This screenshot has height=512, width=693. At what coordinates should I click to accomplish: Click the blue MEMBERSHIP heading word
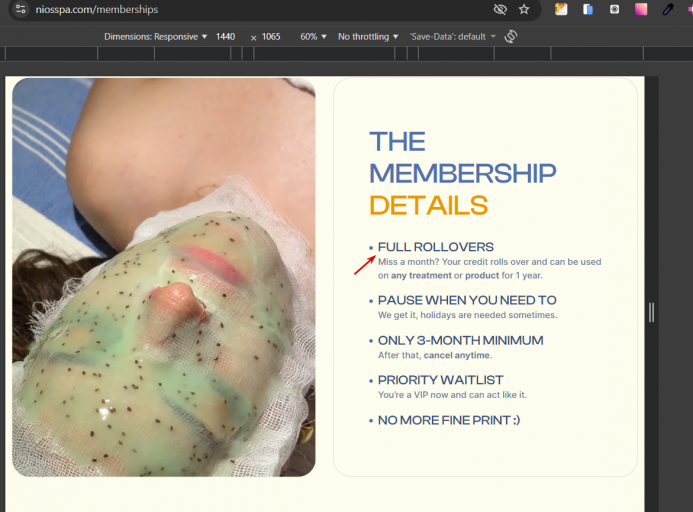click(x=463, y=173)
